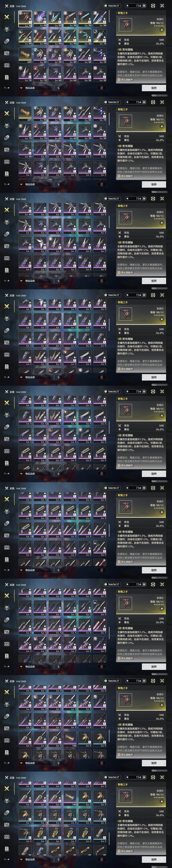Viewport: 172px width, 868px height.
Task: Open the exclamation-mark quest items category in topmost sidebar
Action: point(6,77)
